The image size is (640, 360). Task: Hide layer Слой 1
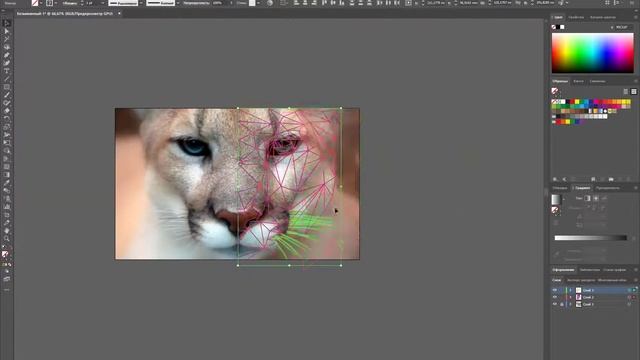554,304
